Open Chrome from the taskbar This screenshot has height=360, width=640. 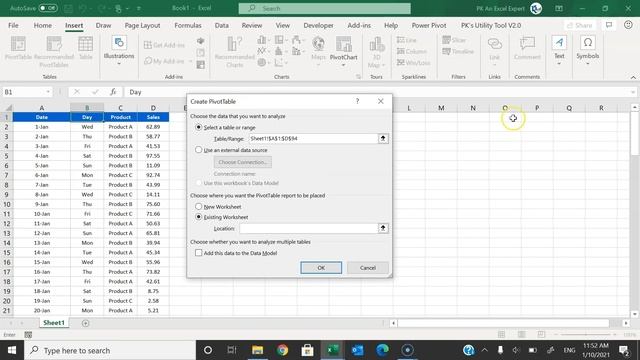282,350
